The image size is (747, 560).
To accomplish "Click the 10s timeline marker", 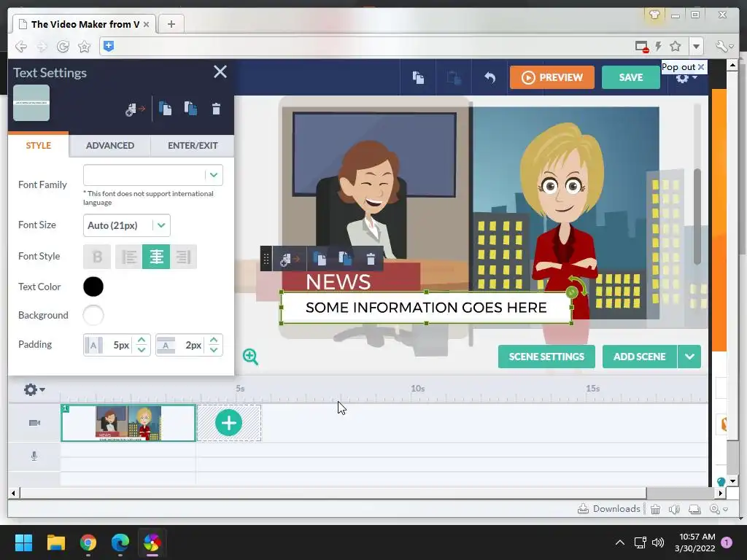I will coord(418,389).
